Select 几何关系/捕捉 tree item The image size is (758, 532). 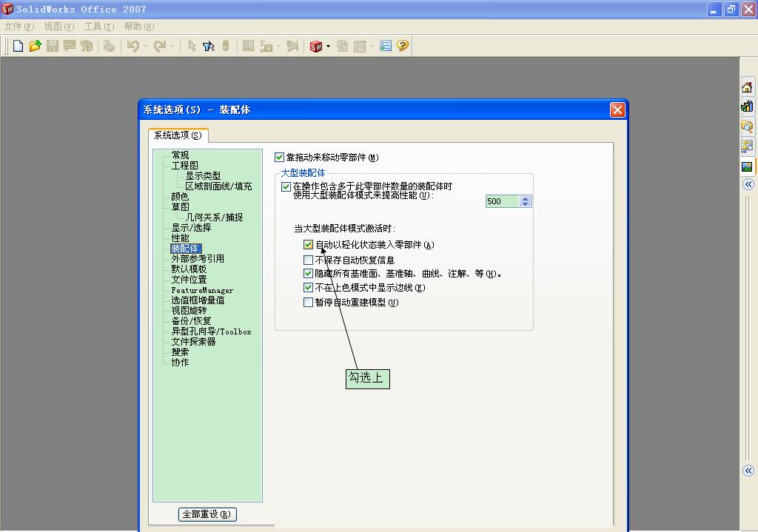click(214, 218)
